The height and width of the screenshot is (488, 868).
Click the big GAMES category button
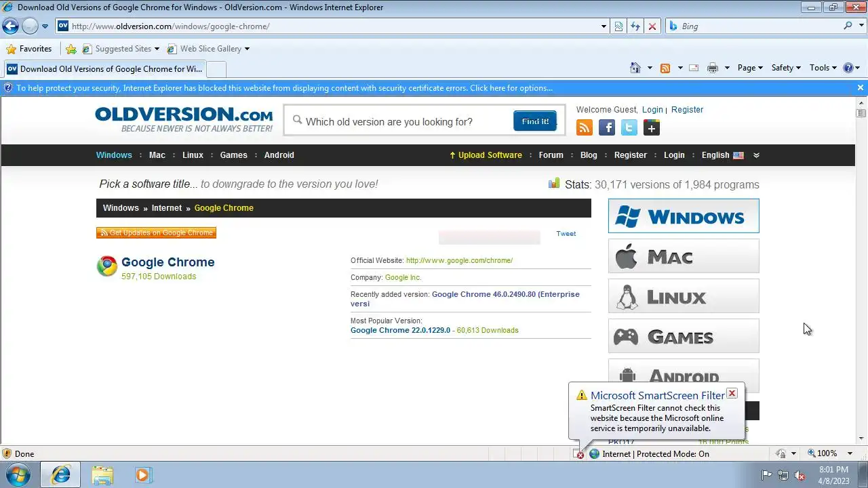click(x=684, y=336)
